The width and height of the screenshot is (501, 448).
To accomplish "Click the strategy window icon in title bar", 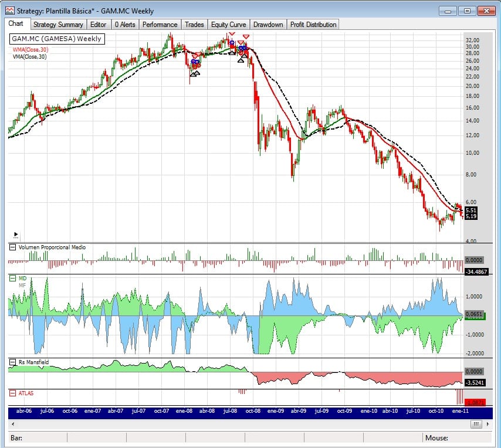I will coord(9,10).
